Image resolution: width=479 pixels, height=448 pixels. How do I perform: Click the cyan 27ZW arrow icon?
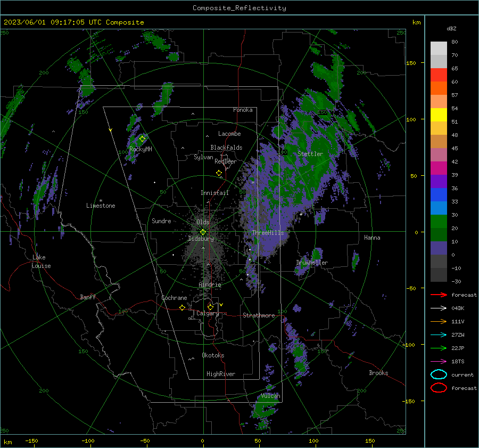point(439,335)
